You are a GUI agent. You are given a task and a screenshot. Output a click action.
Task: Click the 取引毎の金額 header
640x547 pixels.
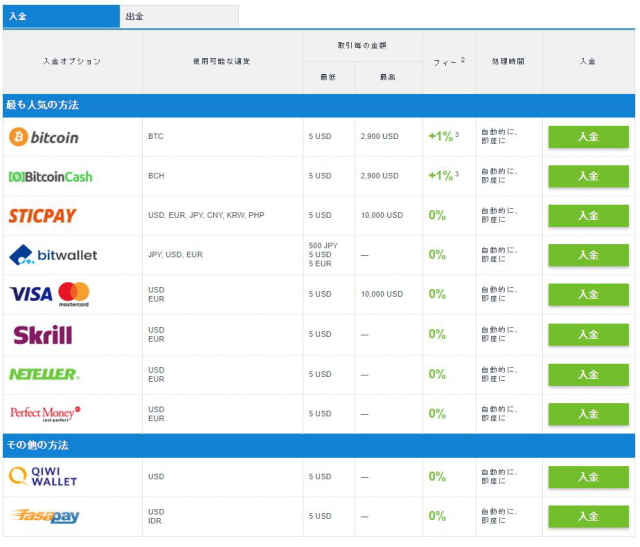(362, 45)
